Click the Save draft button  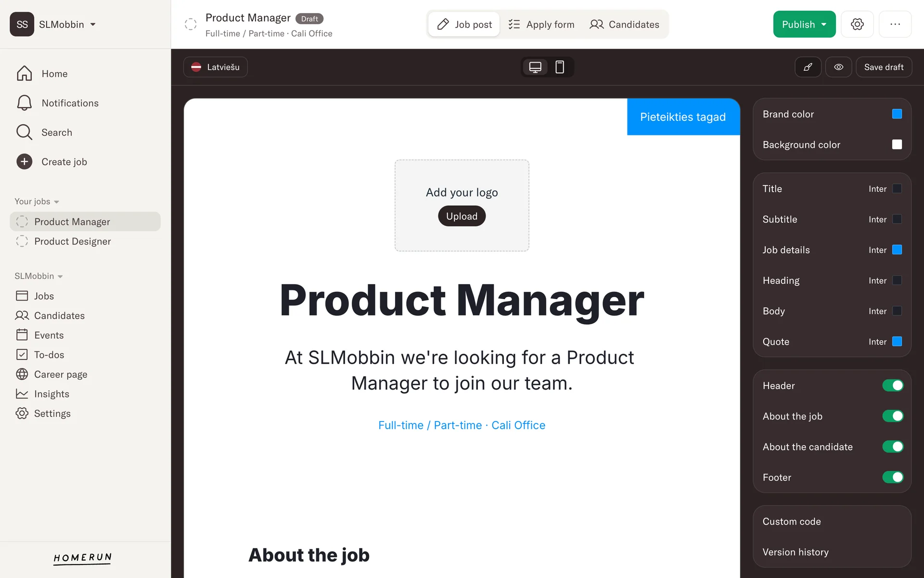pyautogui.click(x=884, y=67)
